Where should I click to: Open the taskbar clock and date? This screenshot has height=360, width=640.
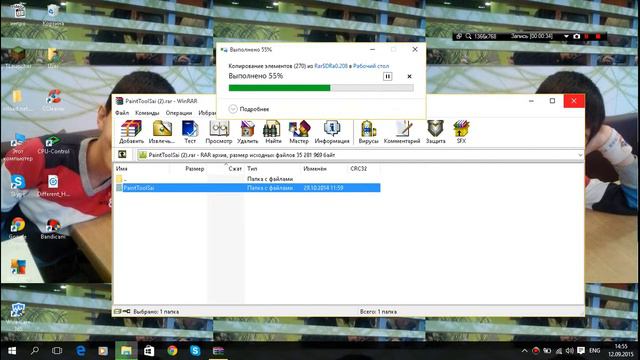click(x=620, y=351)
